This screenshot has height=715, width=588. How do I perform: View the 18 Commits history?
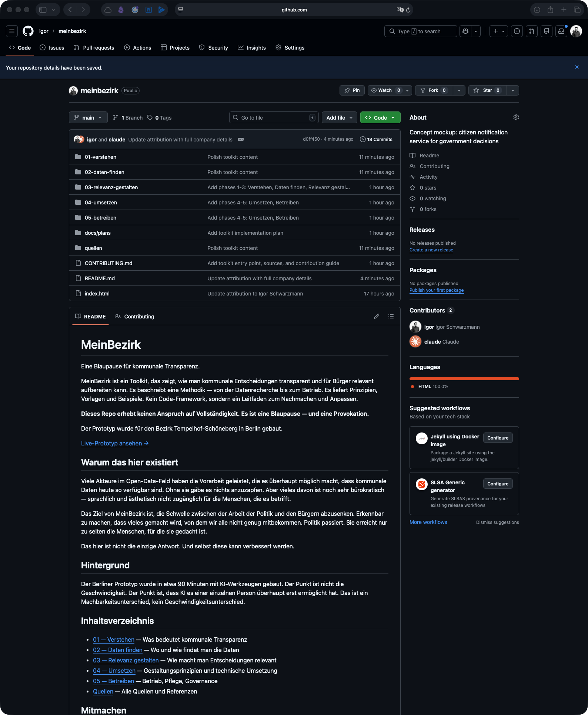[x=376, y=139]
